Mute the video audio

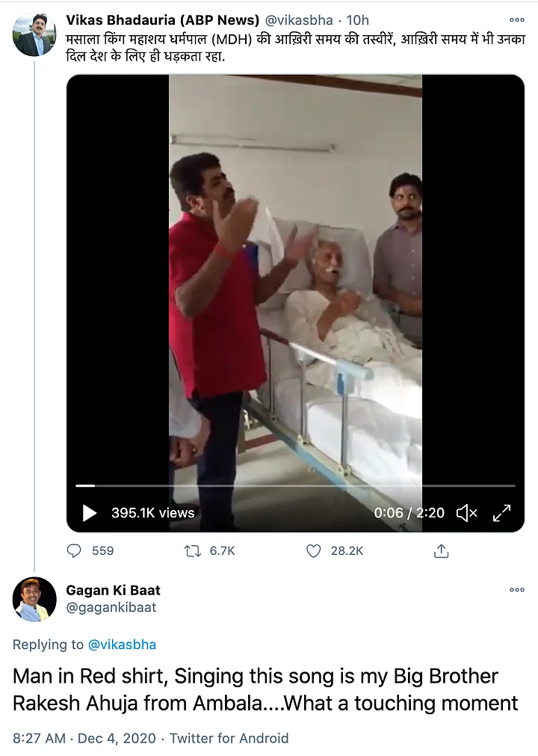click(x=467, y=514)
